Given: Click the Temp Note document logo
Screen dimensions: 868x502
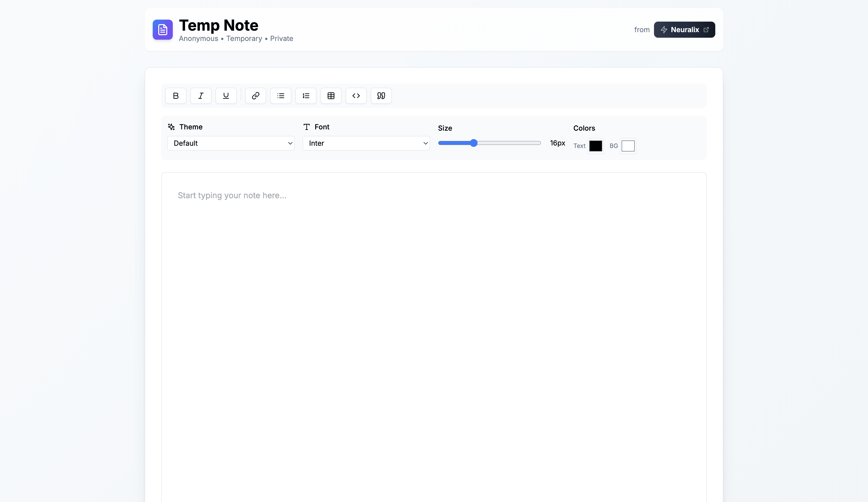Looking at the screenshot, I should point(162,30).
